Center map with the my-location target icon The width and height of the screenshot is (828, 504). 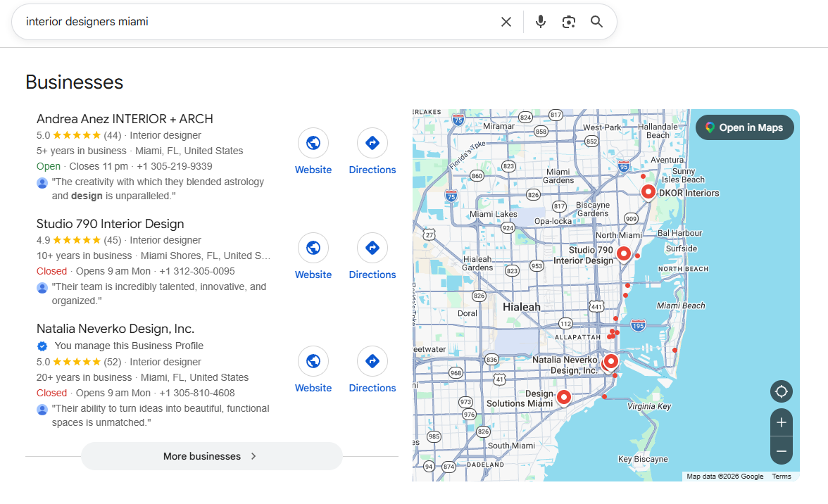pos(782,391)
